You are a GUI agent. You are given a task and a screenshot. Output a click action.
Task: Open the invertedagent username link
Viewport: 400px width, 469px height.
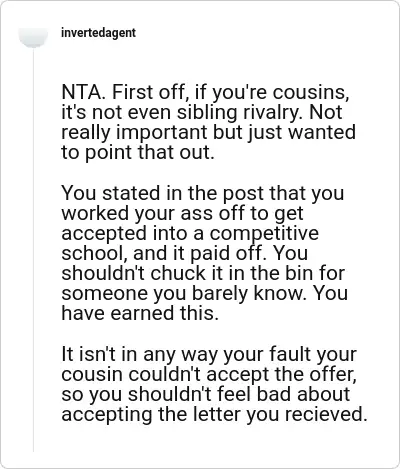98,33
